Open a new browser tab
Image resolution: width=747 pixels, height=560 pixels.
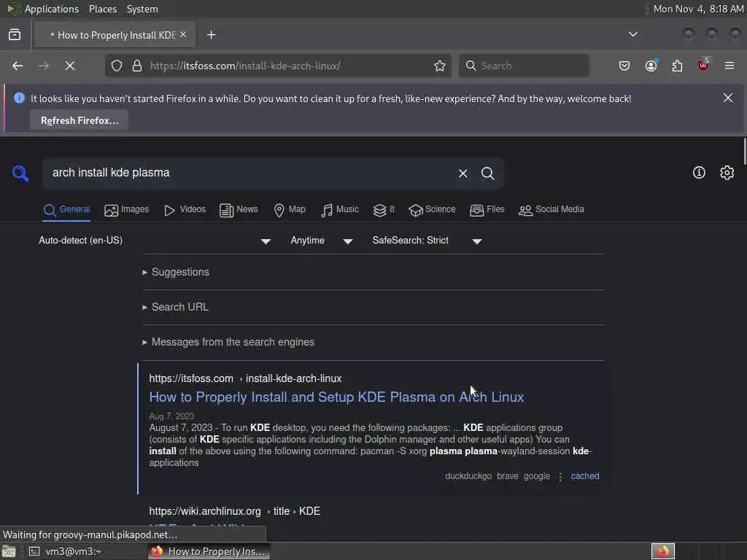coord(212,35)
